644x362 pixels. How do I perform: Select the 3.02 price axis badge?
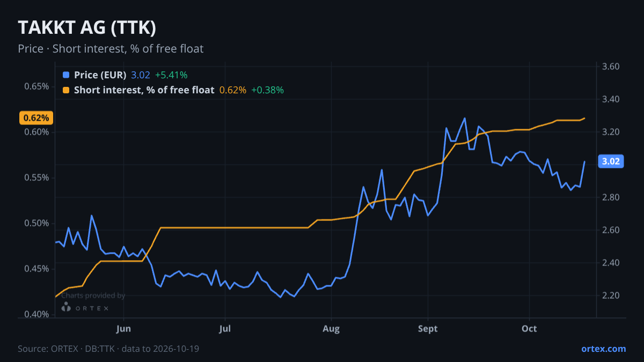611,161
